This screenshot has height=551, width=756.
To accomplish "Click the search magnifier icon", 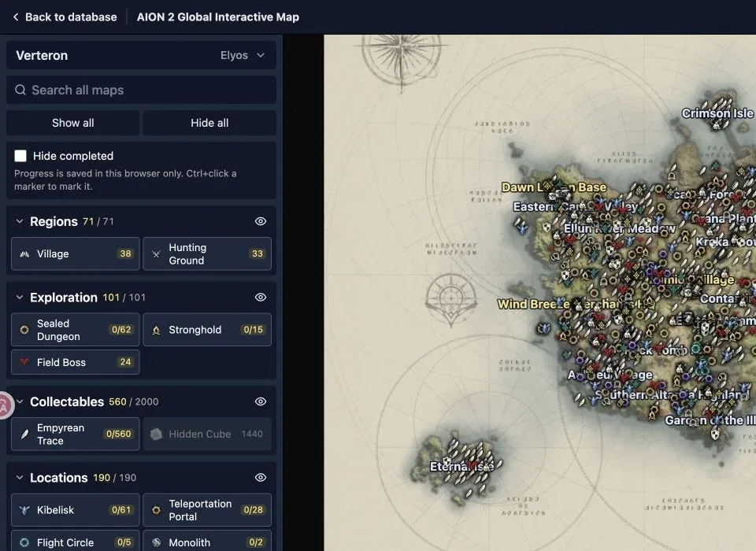I will point(20,91).
